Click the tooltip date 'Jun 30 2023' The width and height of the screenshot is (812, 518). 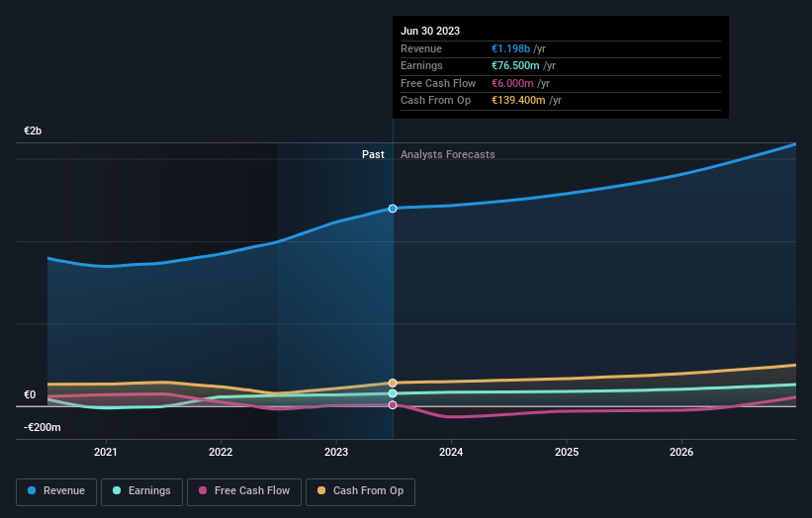point(430,31)
